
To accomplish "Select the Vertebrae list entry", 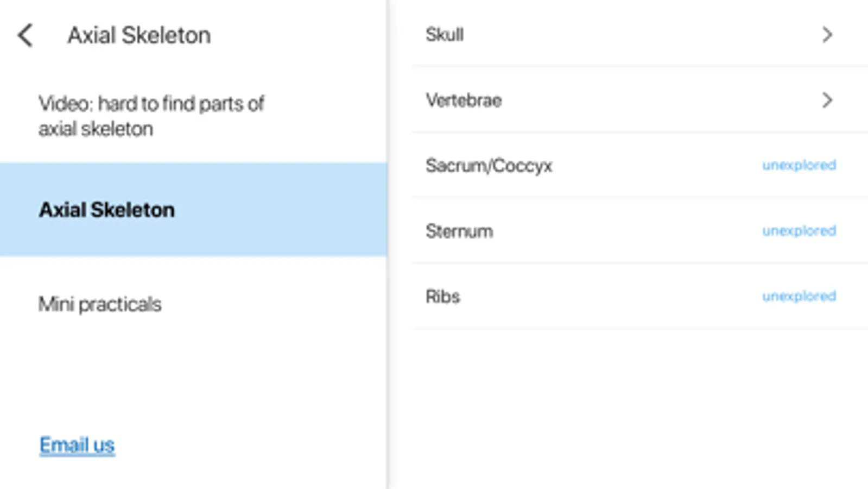I will (464, 101).
